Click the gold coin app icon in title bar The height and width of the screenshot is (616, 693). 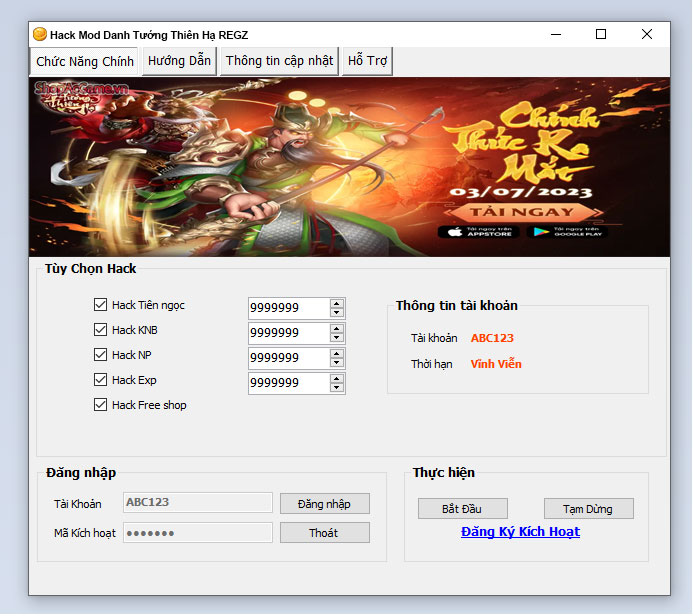[x=40, y=34]
